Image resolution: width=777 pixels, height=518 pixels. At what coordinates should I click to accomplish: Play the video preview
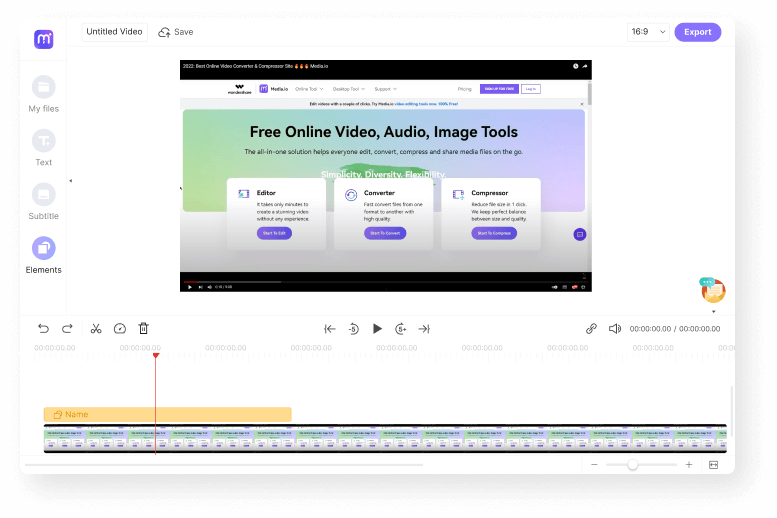(x=377, y=329)
